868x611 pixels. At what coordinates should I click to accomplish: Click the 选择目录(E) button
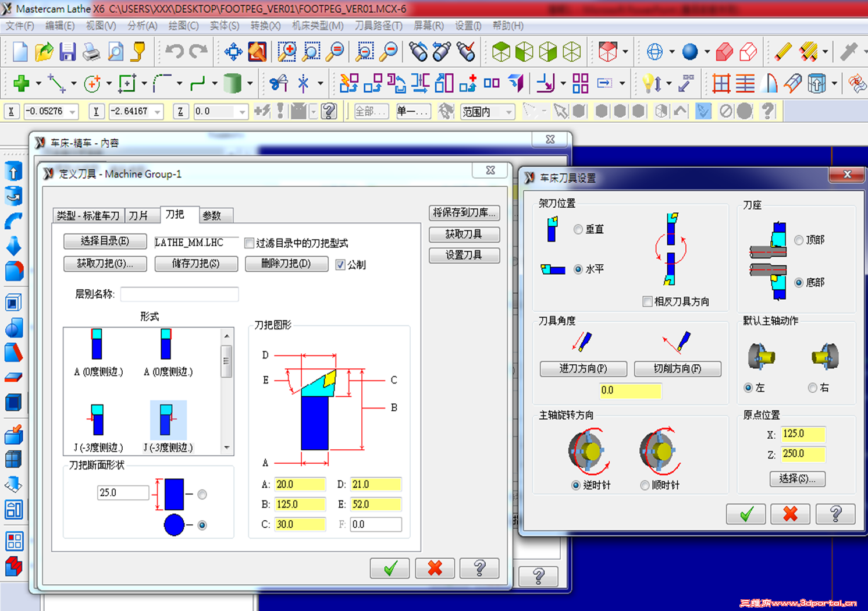tap(105, 241)
